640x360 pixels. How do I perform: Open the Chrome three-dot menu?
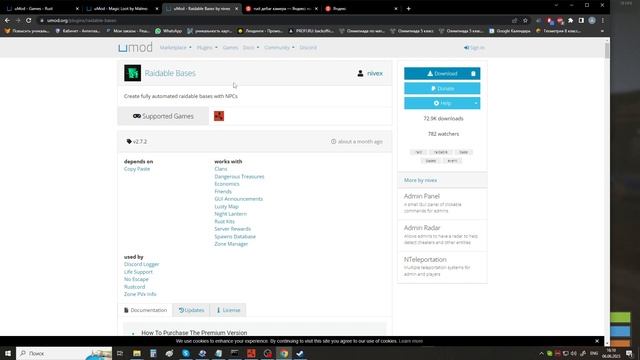click(602, 20)
